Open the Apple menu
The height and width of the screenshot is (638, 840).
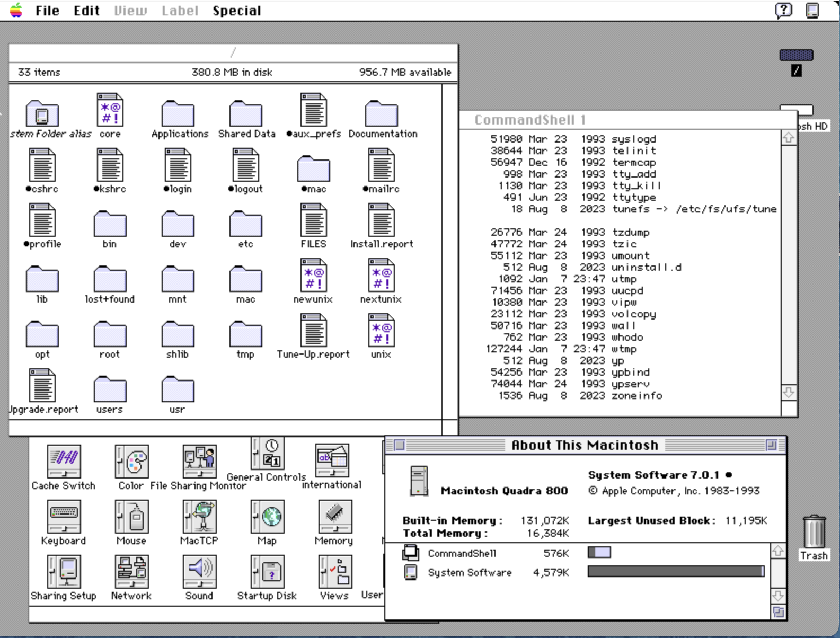pyautogui.click(x=16, y=10)
